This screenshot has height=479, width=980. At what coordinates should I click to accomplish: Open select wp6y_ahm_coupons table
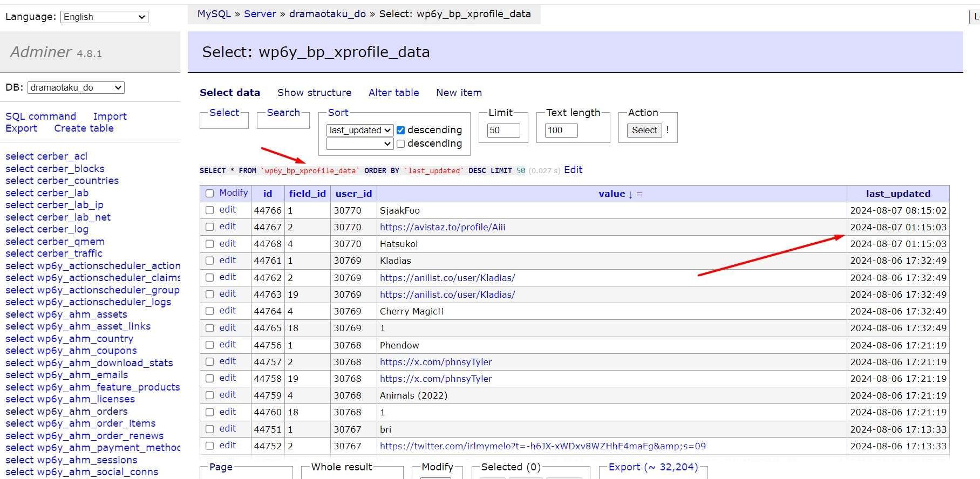(71, 351)
